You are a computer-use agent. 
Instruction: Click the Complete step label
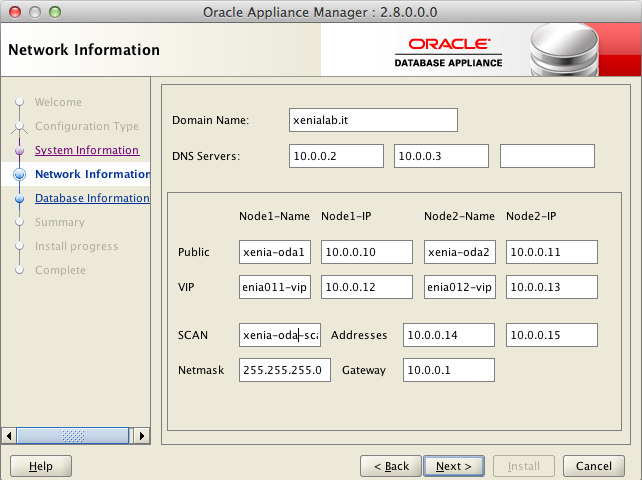(60, 270)
